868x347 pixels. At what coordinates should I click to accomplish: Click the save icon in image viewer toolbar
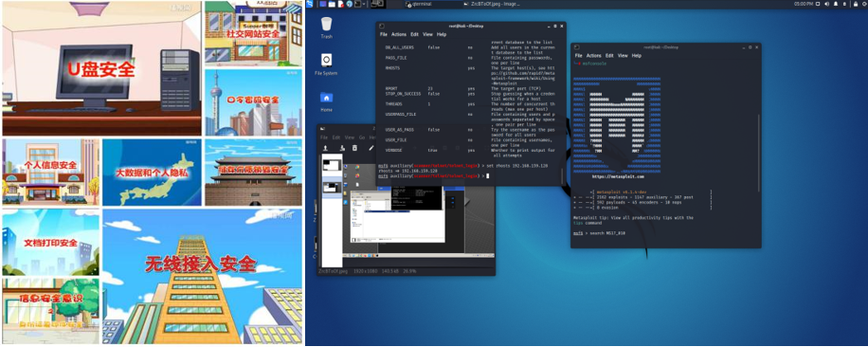coord(342,148)
